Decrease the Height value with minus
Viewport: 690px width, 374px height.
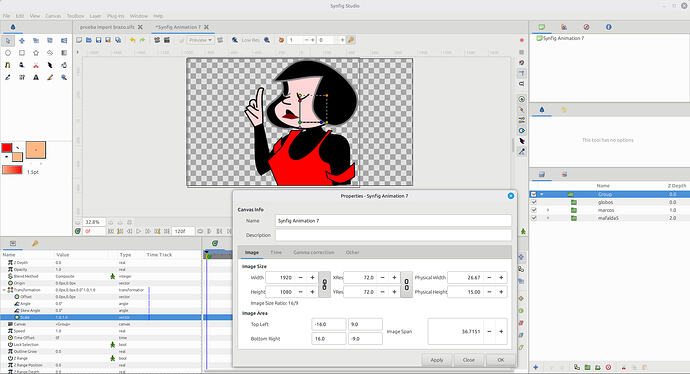[x=301, y=292]
